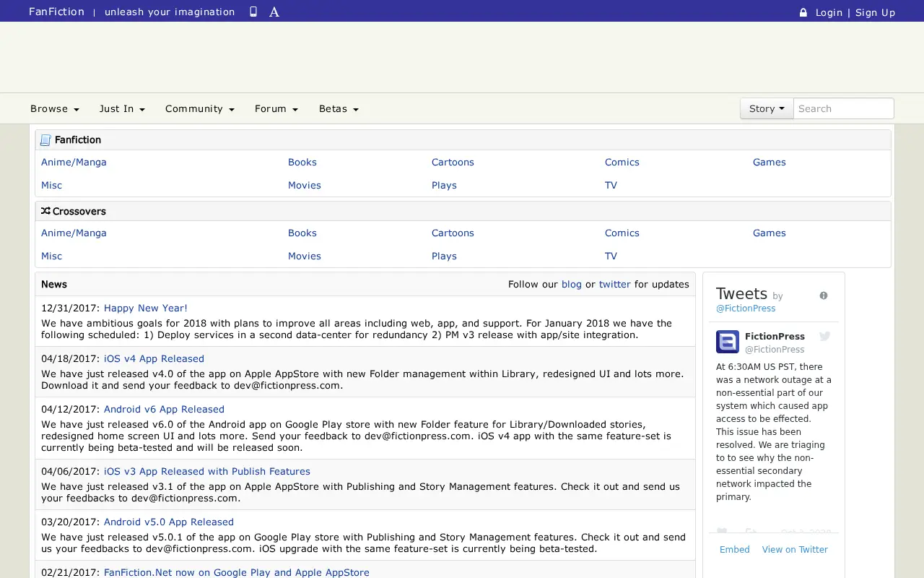Open the font size 'A' icon

[x=274, y=12]
